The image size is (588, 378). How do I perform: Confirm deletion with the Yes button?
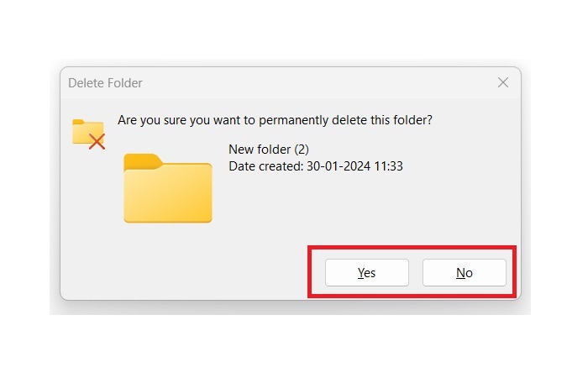tap(366, 273)
